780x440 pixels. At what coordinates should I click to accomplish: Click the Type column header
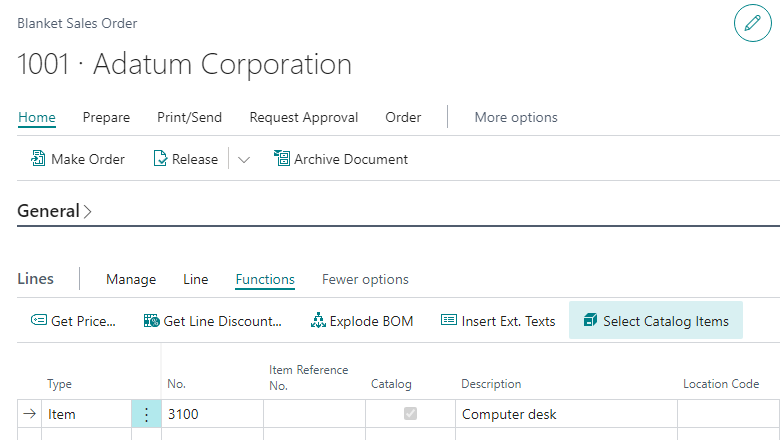(x=59, y=384)
